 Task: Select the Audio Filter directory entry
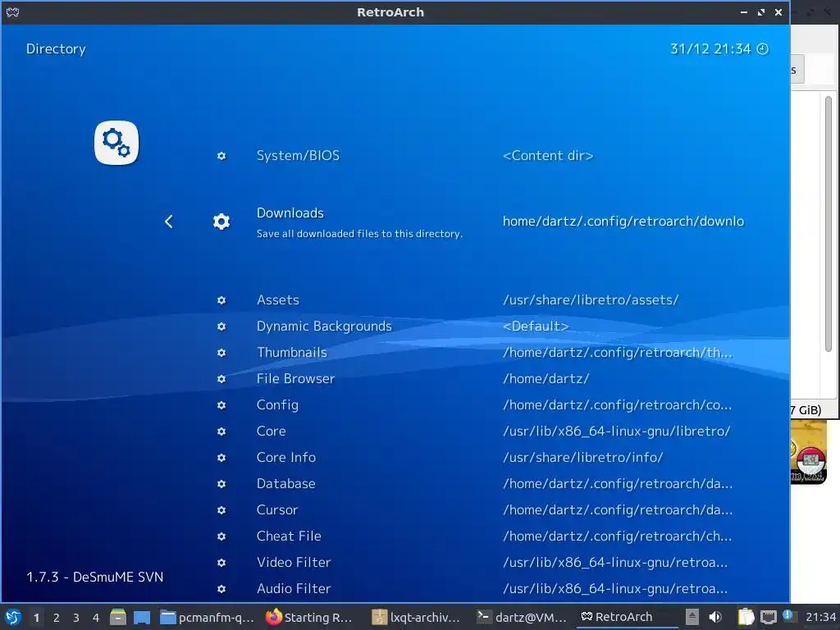tap(294, 589)
